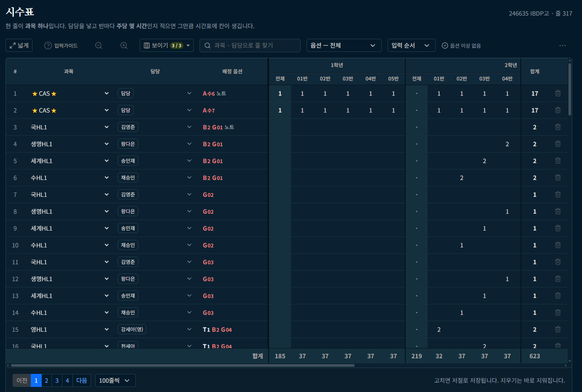Delete row 3 국HL1 trash icon
The image size is (582, 392).
tap(558, 127)
